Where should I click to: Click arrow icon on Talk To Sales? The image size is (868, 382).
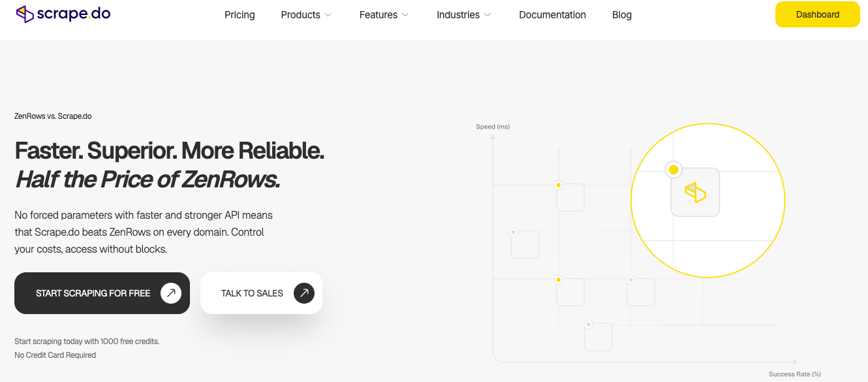point(304,293)
